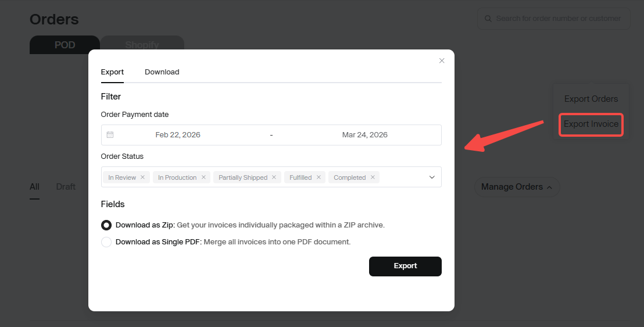
Task: Click the black Export button
Action: click(x=405, y=266)
